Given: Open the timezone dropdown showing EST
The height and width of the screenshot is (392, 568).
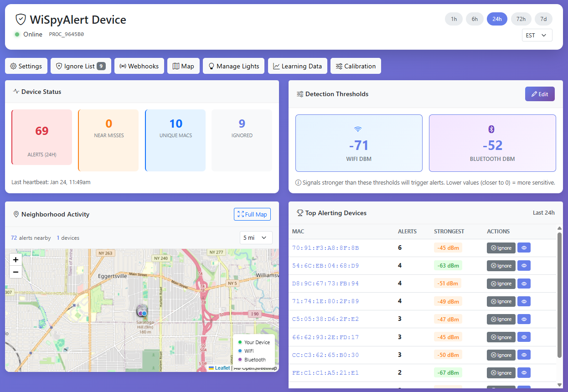Looking at the screenshot, I should click(x=537, y=35).
